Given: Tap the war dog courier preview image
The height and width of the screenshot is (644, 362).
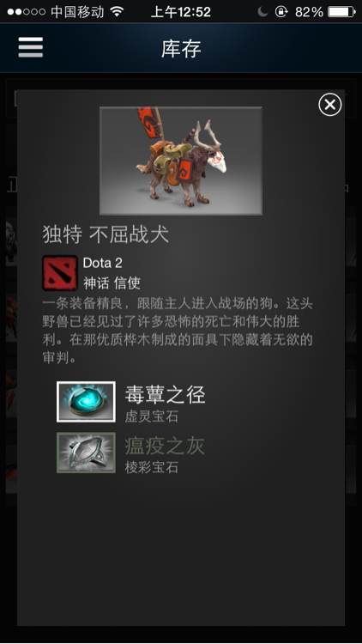Looking at the screenshot, I should pyautogui.click(x=181, y=161).
